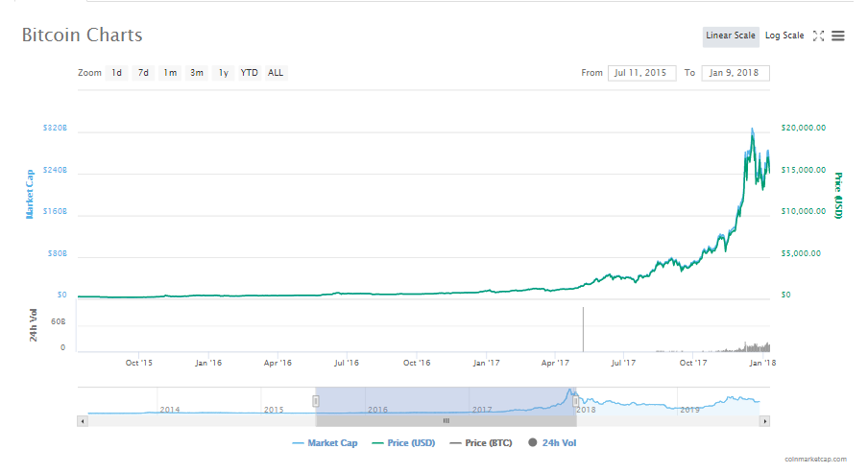
Task: Click the Apr '16 x-axis label
Action: click(x=277, y=363)
